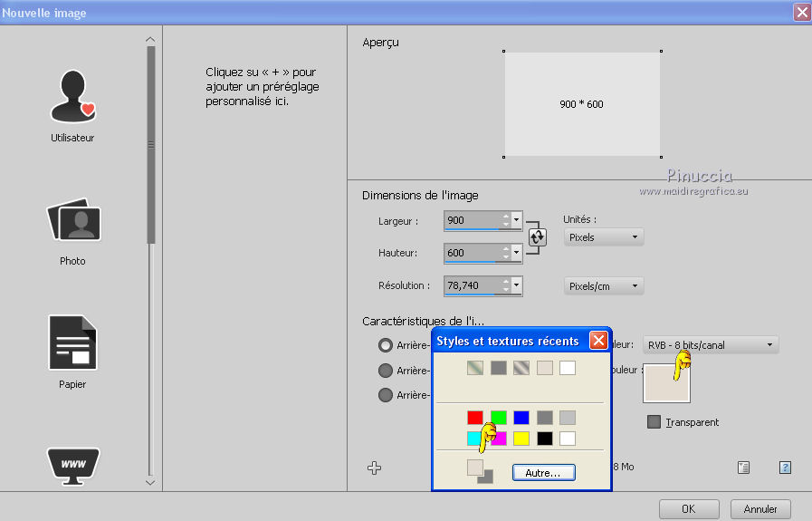
Task: Select first Arrière-plan radio option
Action: click(x=386, y=345)
